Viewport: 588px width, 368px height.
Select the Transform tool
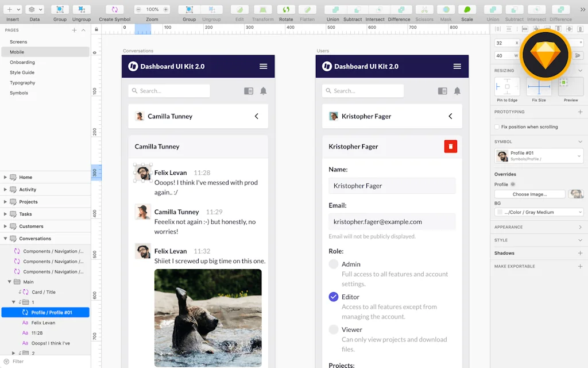(262, 9)
